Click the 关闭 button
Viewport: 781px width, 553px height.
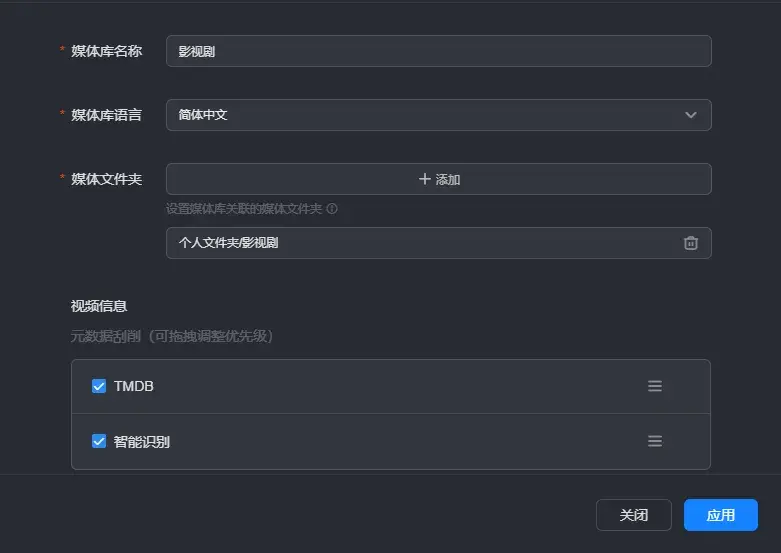coord(633,515)
